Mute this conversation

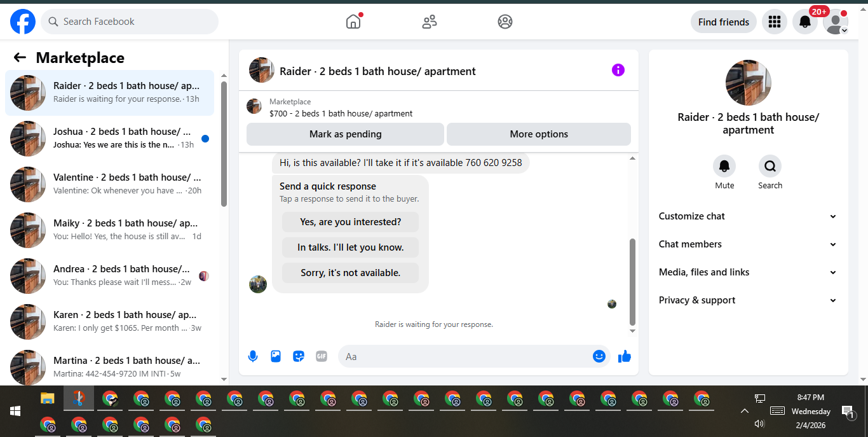coord(724,173)
